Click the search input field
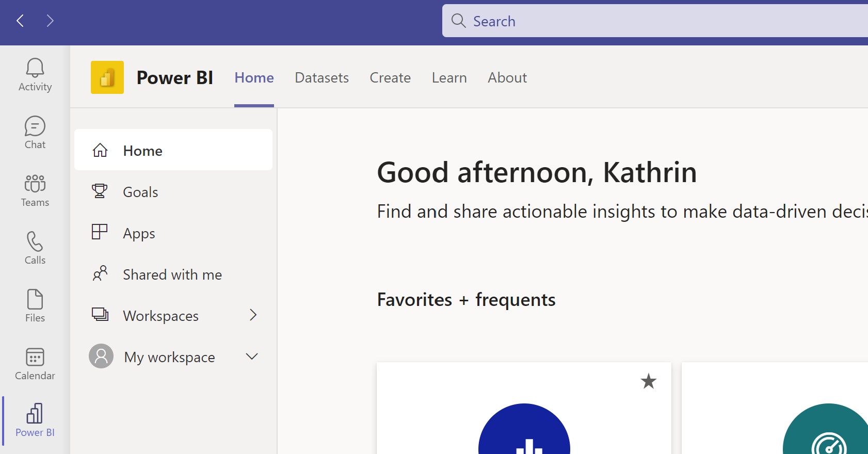Viewport: 868px width, 454px height. (655, 21)
